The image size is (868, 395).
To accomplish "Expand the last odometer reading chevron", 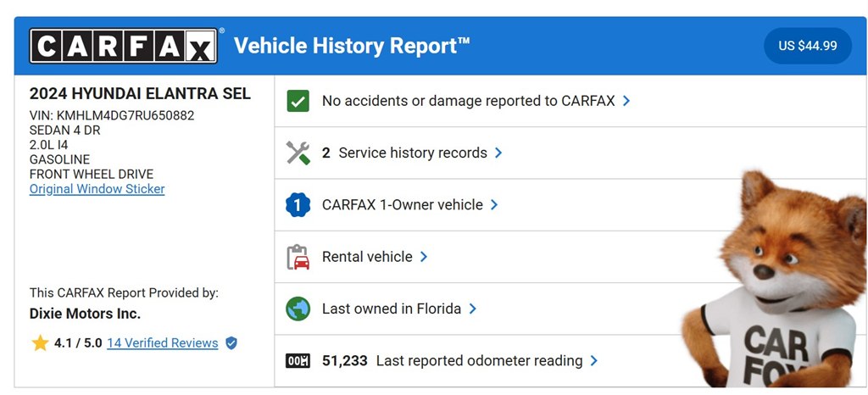I will (x=594, y=361).
